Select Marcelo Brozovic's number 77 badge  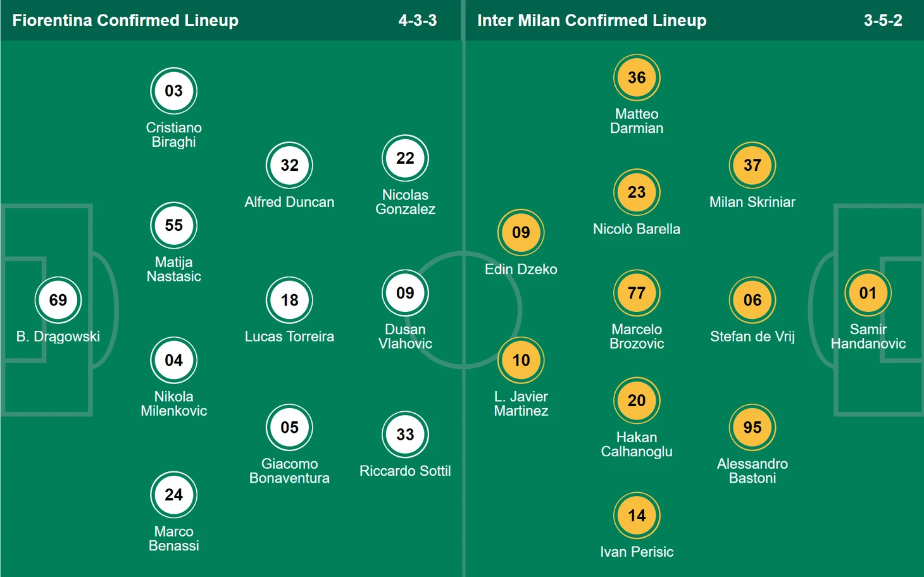point(637,293)
